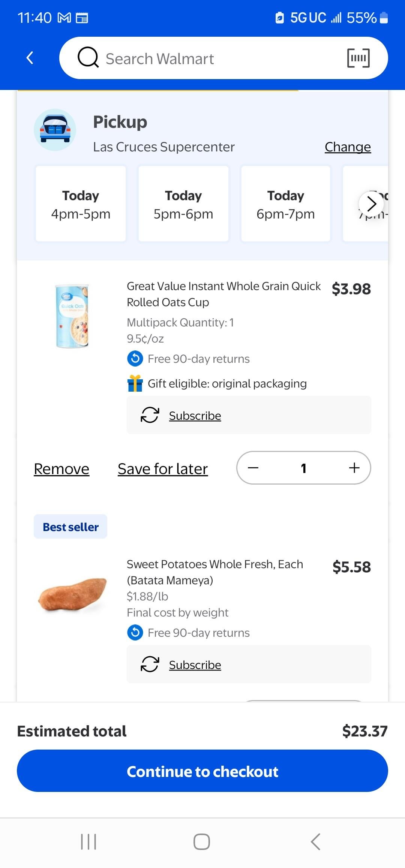
Task: Choose the Today 6pm-7pm pickup slot
Action: click(x=286, y=204)
